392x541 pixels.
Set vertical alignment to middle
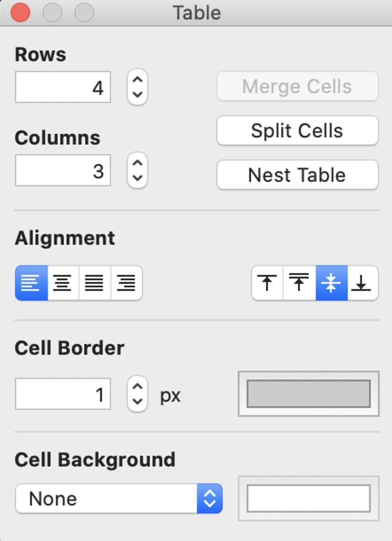(331, 283)
